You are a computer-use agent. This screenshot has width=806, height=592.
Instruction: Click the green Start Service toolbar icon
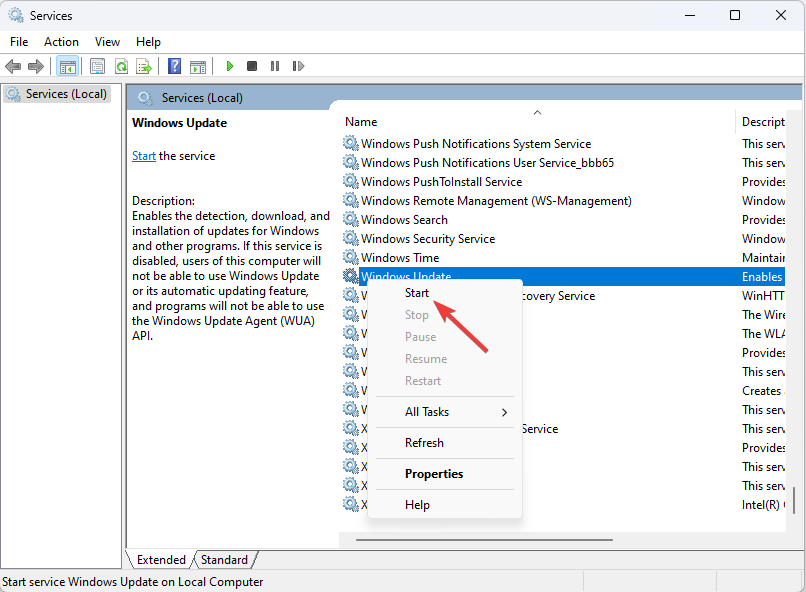tap(230, 66)
